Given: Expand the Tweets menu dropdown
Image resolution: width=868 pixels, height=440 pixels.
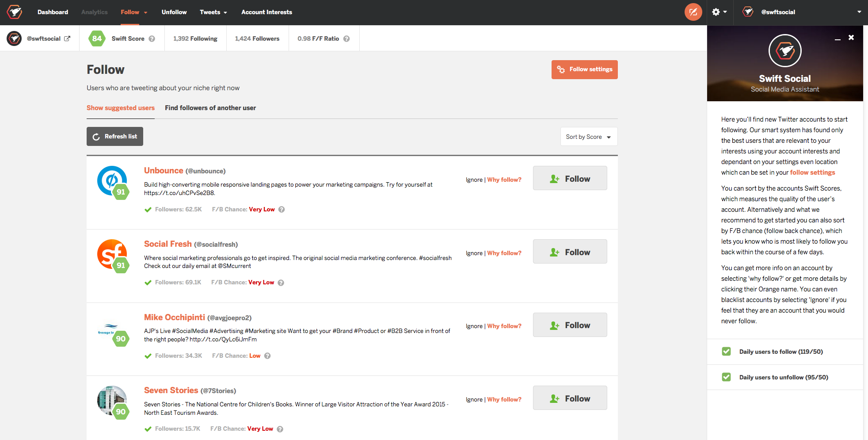Looking at the screenshot, I should tap(213, 12).
